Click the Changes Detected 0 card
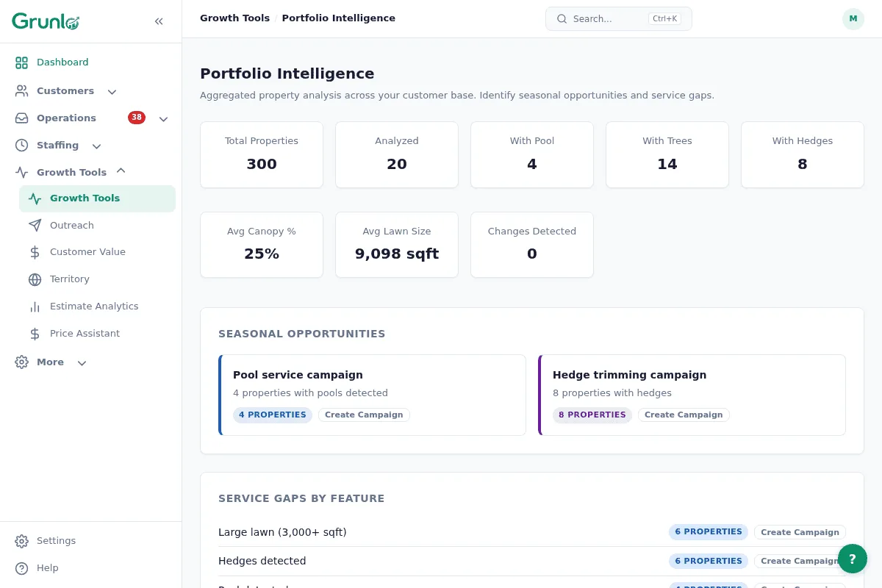882x588 pixels. click(532, 245)
